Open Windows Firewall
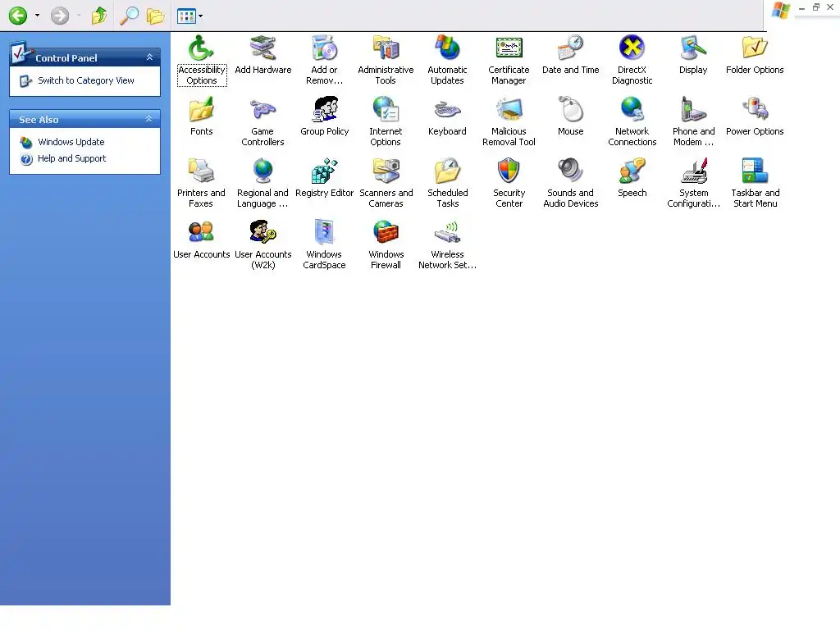Screen dimensions: 840x630 click(386, 244)
